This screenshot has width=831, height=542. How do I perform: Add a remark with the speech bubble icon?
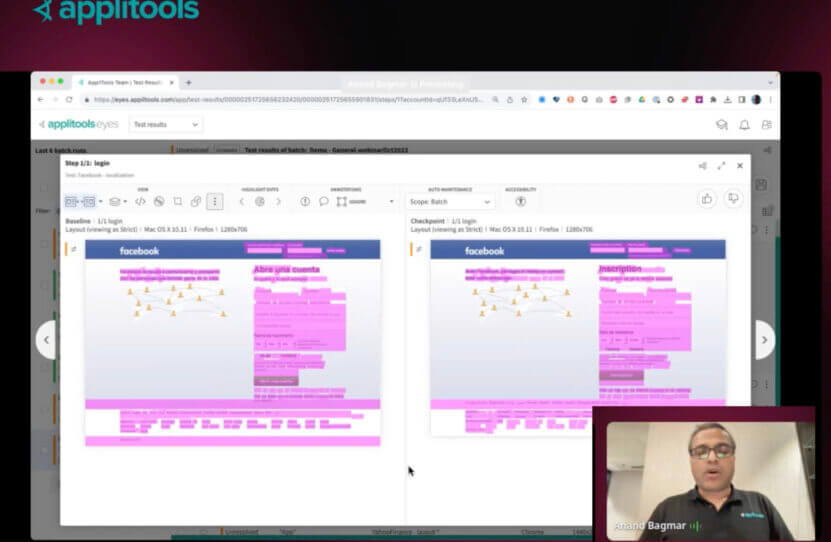(x=324, y=201)
